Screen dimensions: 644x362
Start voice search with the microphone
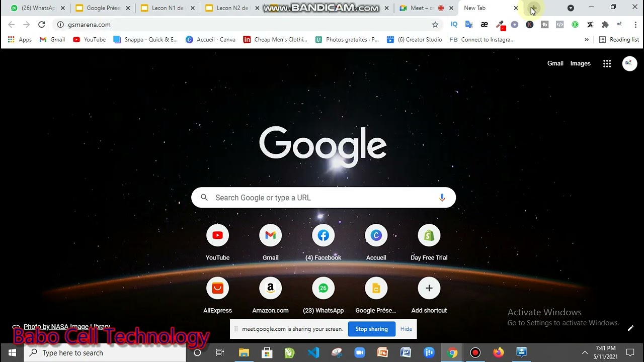pyautogui.click(x=442, y=198)
